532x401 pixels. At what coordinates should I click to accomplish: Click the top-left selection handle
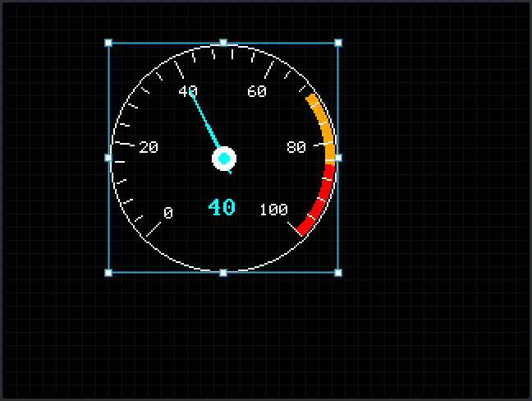click(x=108, y=43)
